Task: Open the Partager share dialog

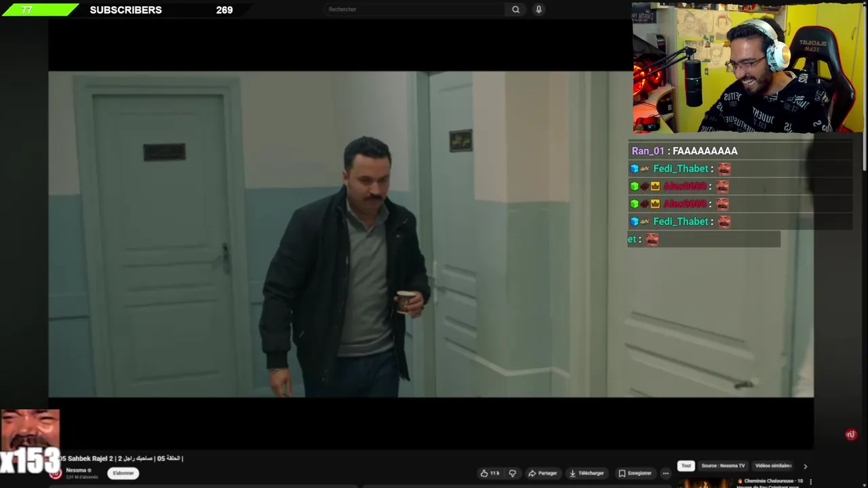Action: pyautogui.click(x=542, y=473)
